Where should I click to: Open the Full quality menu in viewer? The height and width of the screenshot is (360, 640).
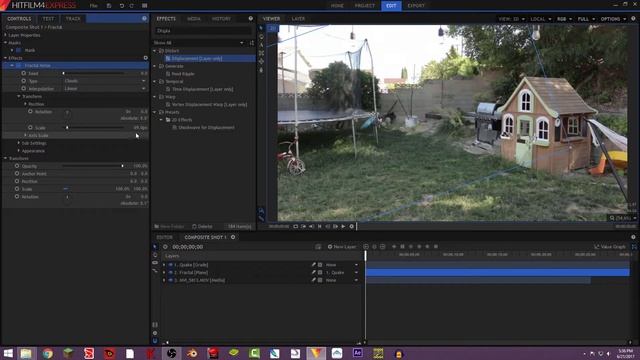coord(586,19)
